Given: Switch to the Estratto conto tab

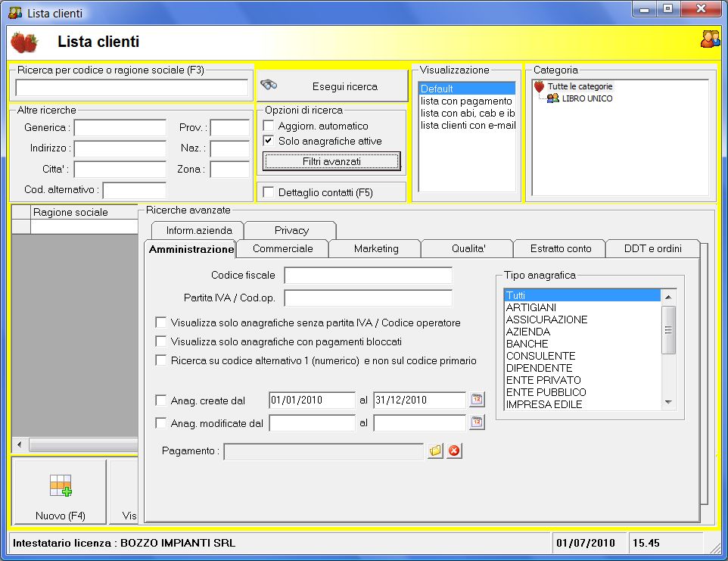Looking at the screenshot, I should (561, 248).
